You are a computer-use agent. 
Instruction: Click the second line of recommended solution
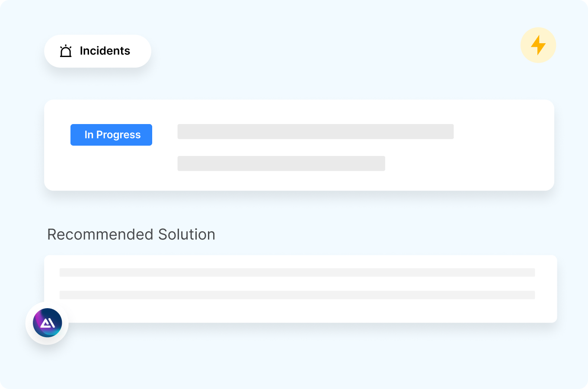[297, 295]
